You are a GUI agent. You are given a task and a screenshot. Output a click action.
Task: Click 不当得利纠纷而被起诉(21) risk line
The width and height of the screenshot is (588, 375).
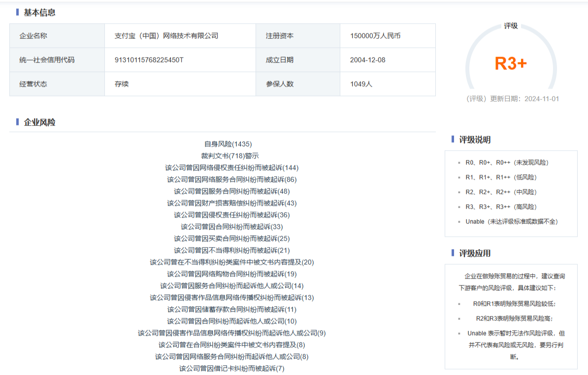coord(232,250)
